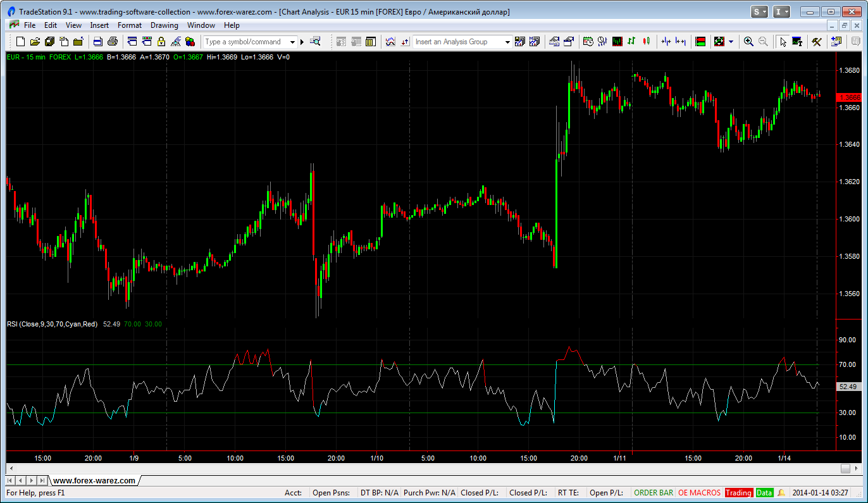Expand the Insert an Analysis Group dropdown
The width and height of the screenshot is (868, 503).
[507, 42]
